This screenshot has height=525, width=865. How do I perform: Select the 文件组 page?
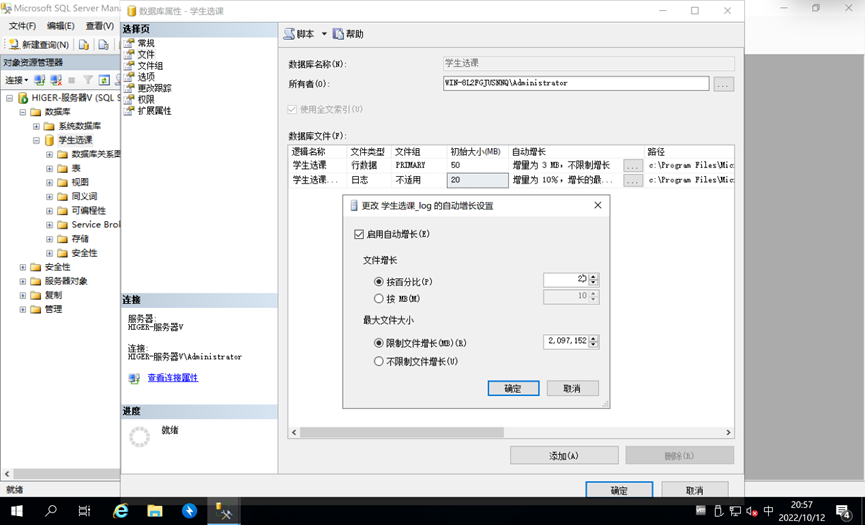[150, 66]
